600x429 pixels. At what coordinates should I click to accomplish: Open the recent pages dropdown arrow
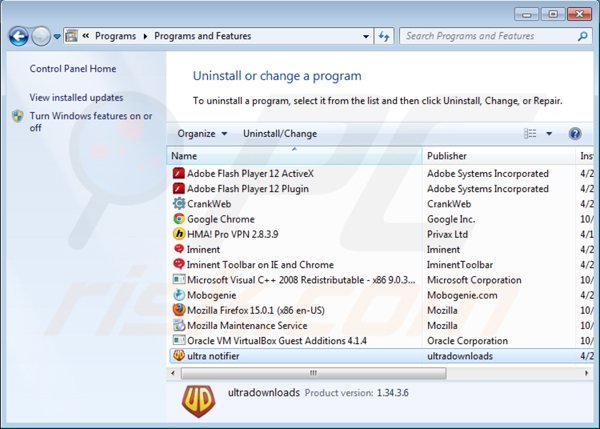click(x=57, y=37)
